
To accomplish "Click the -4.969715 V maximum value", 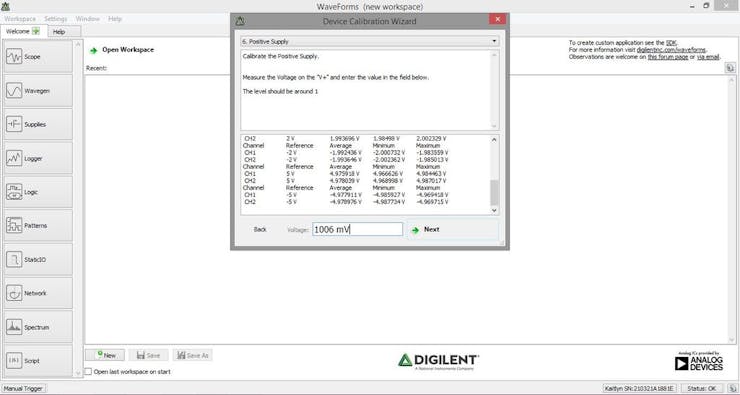I will tap(432, 202).
